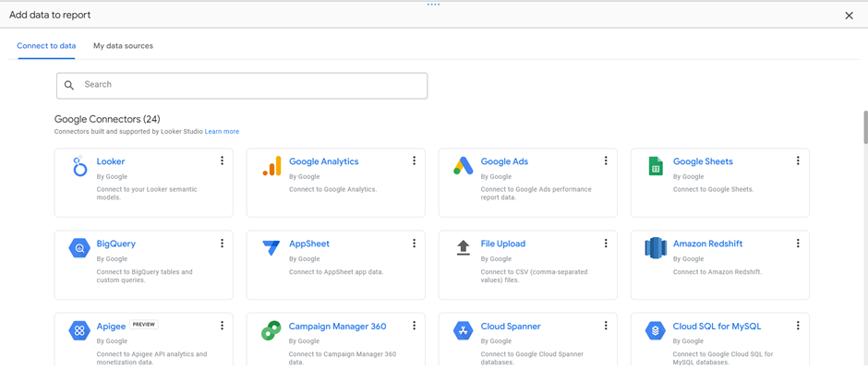
Task: Choose the Google Sheets green icon
Action: (656, 167)
